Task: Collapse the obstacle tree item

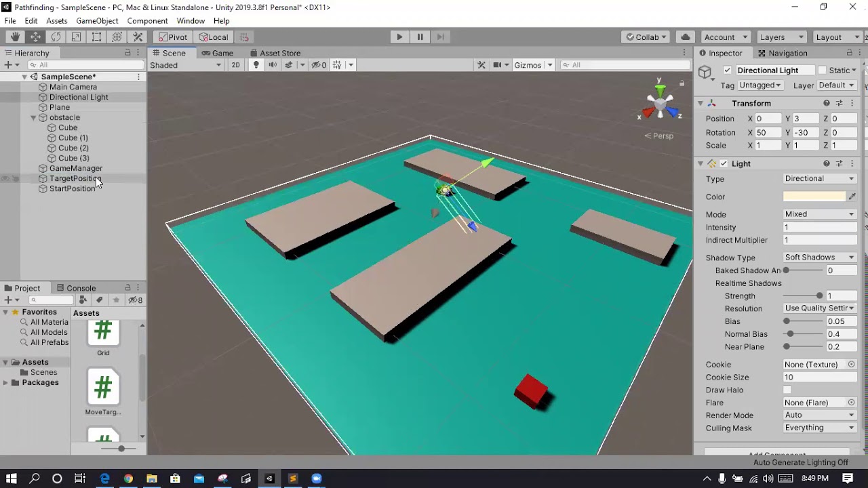Action: [33, 118]
